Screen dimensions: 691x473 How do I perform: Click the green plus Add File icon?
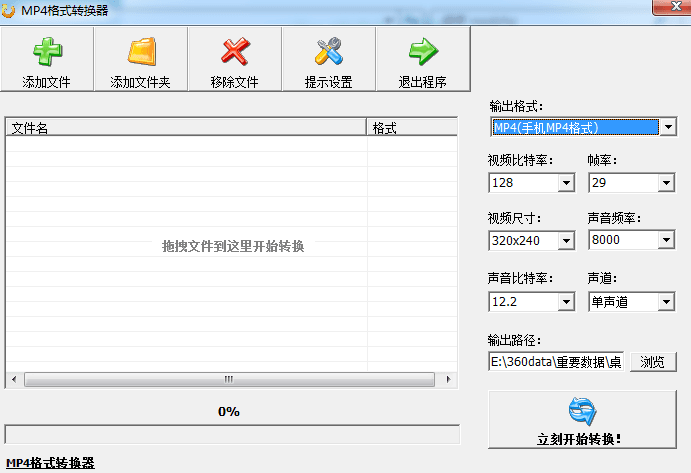point(48,51)
